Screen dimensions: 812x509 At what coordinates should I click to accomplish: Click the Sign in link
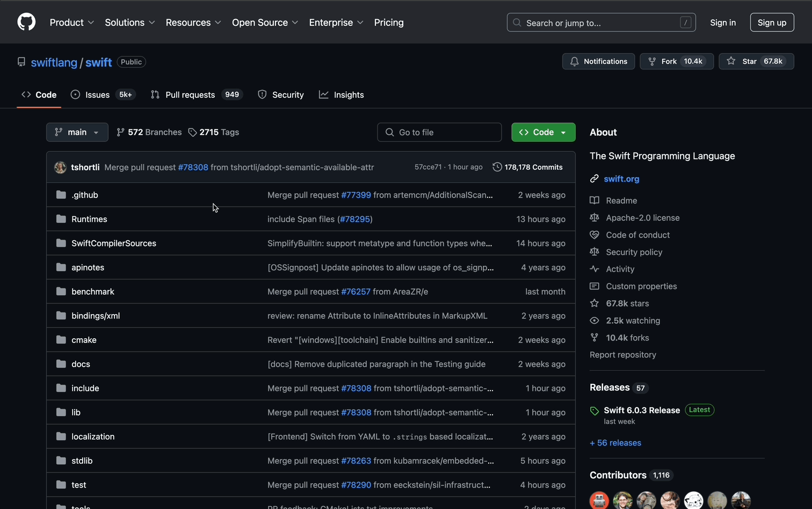pos(723,23)
